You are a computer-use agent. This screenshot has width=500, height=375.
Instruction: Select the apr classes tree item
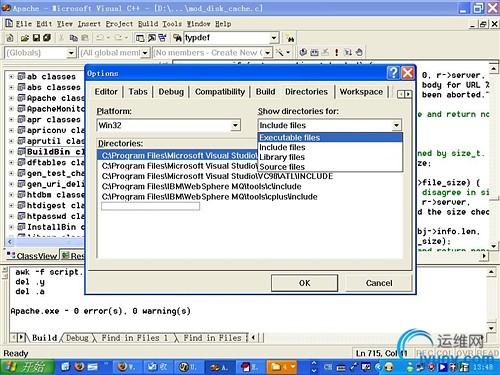[x=54, y=119]
